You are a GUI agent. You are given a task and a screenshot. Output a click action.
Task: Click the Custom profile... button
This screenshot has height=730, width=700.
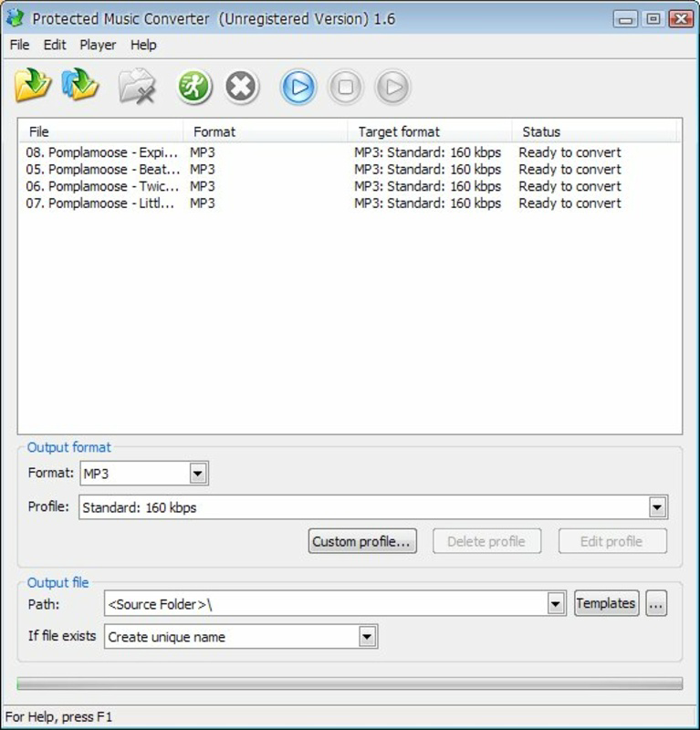[x=362, y=541]
